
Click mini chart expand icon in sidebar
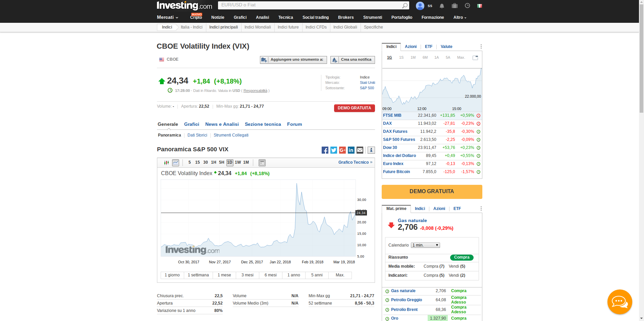click(x=475, y=58)
